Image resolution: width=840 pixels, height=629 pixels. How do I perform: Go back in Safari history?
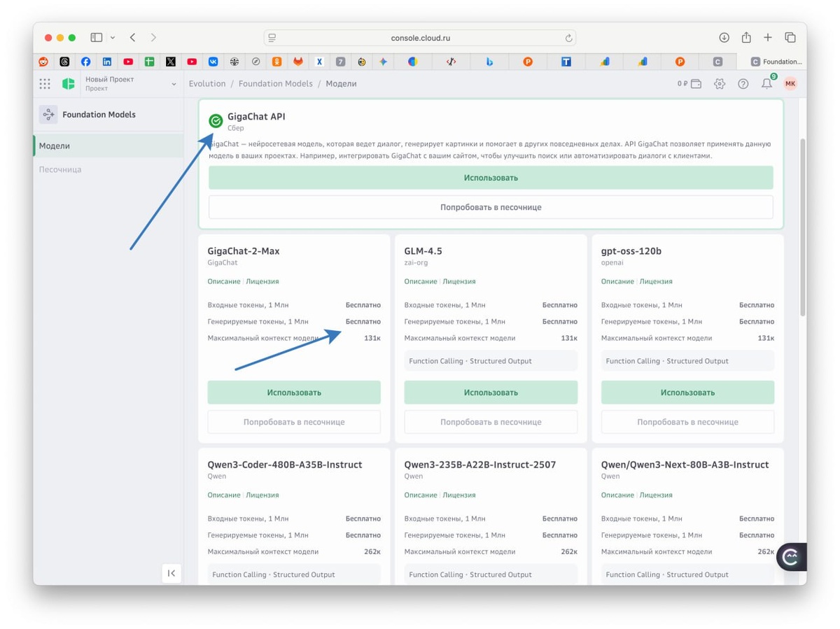pyautogui.click(x=132, y=38)
